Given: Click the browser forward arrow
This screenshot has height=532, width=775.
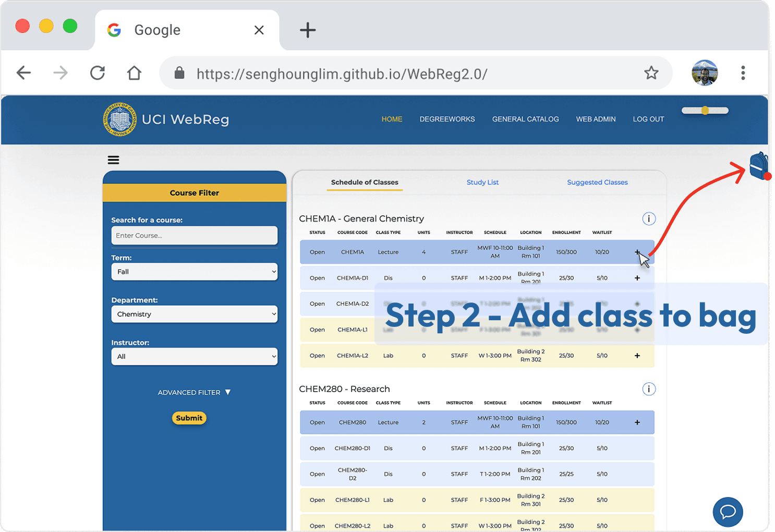Looking at the screenshot, I should click(60, 72).
